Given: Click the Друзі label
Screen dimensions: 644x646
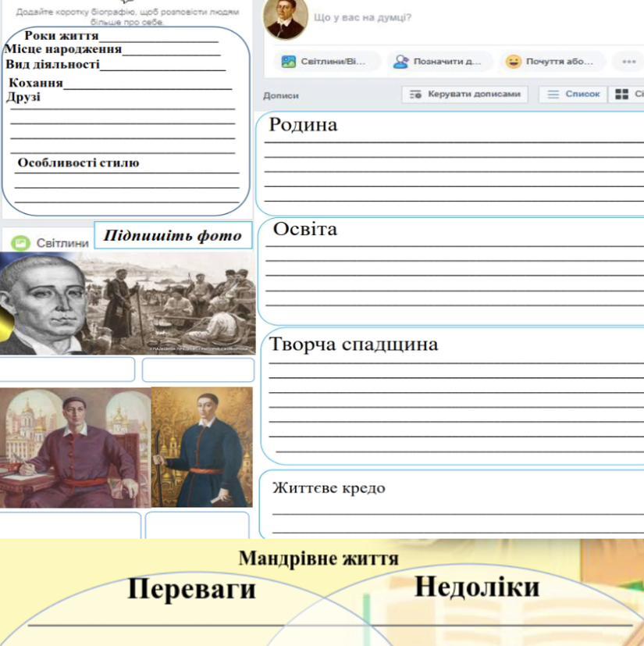Looking at the screenshot, I should 23,97.
